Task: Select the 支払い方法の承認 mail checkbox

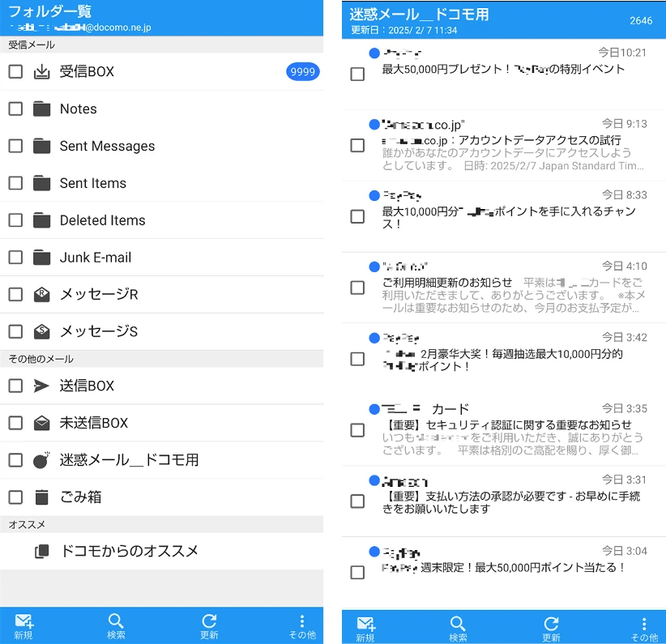Action: pos(357,501)
